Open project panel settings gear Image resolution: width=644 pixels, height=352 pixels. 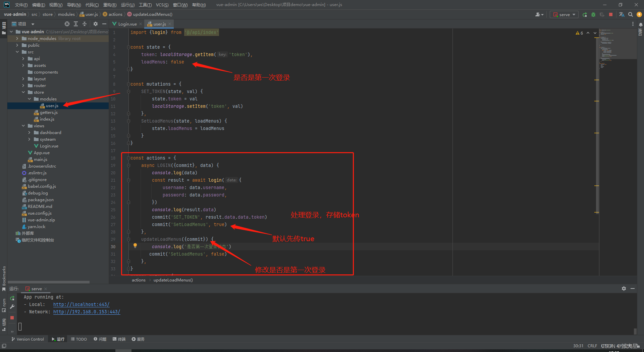pos(96,24)
